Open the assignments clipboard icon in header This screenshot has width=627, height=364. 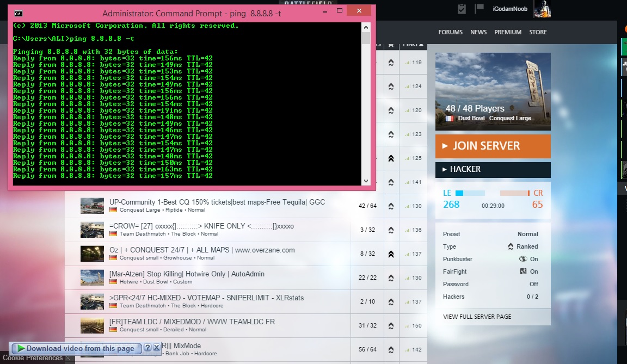tap(462, 9)
